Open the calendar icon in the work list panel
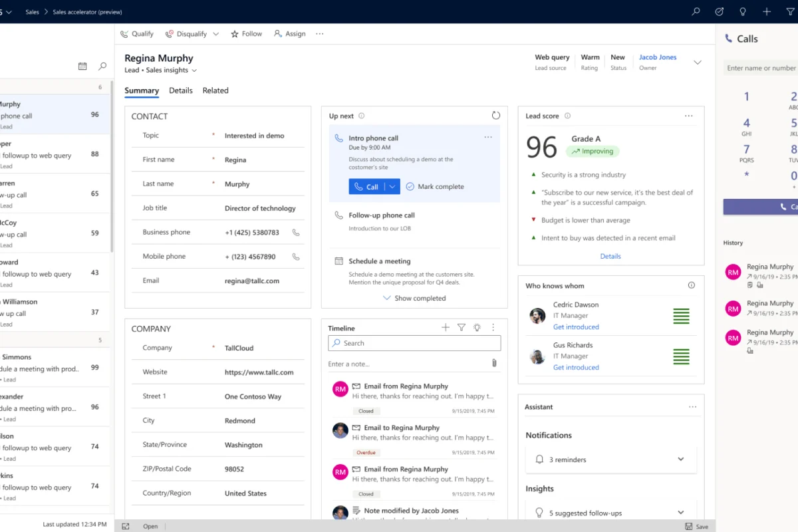Viewport: 798px width, 532px height. point(82,66)
